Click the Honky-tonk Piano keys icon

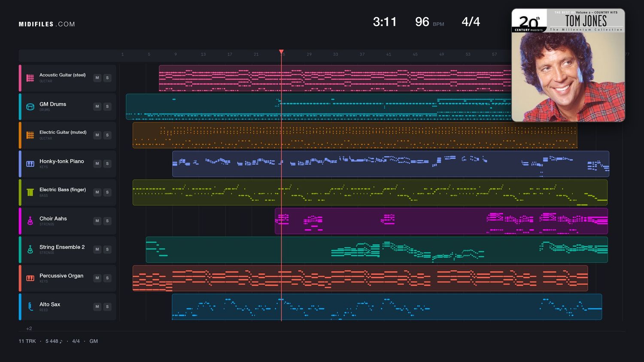[30, 164]
